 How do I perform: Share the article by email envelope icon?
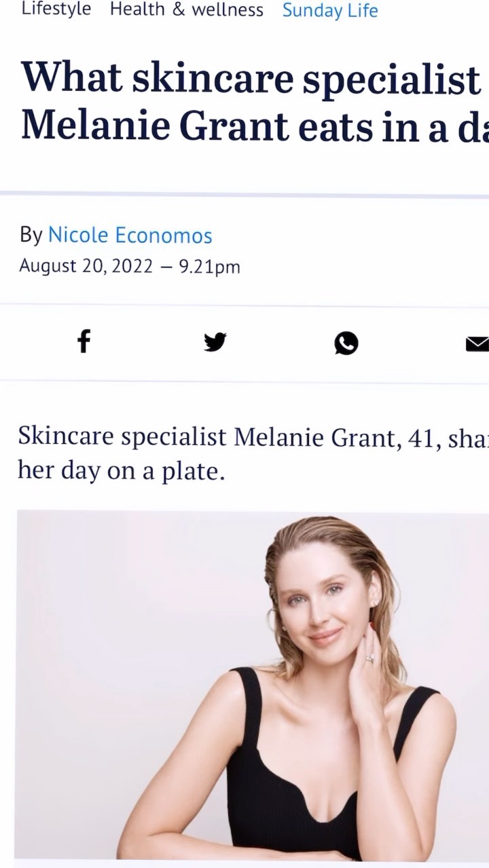(477, 344)
